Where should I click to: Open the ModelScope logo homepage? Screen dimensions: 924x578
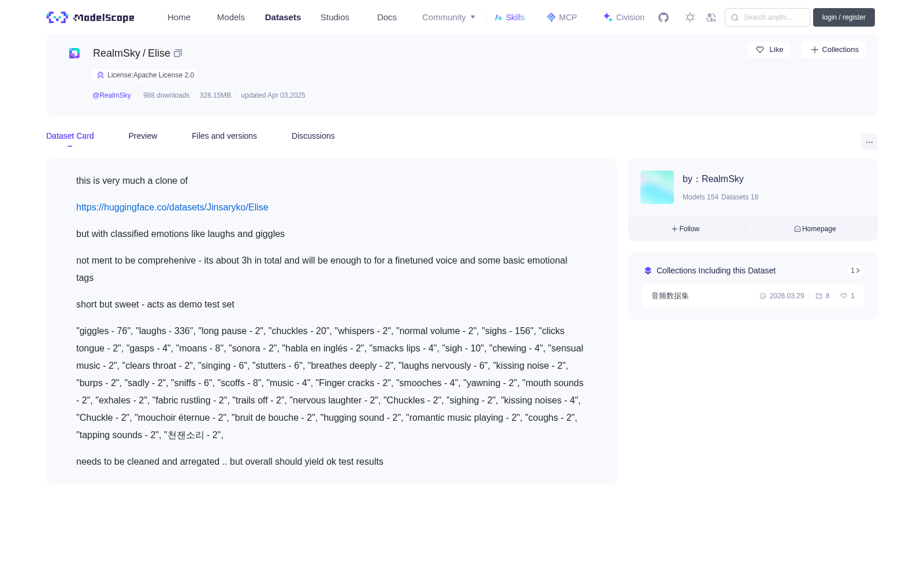pos(90,17)
